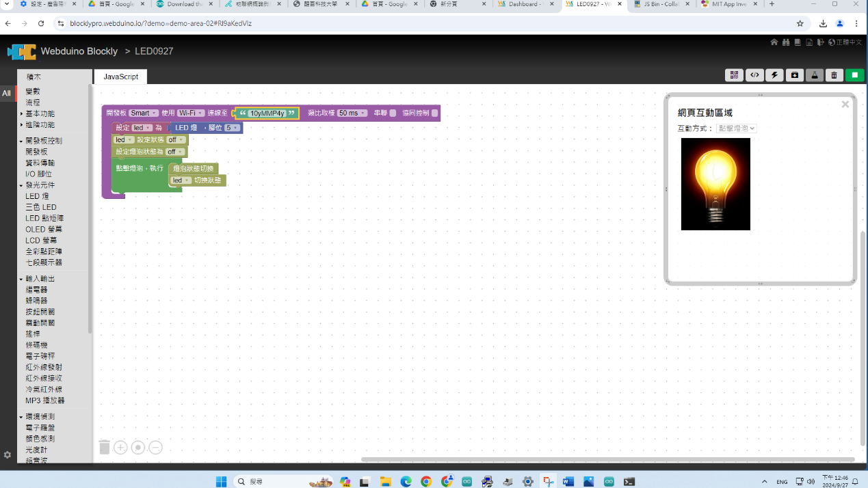Image resolution: width=868 pixels, height=488 pixels.
Task: Toggle the 串聯 checkbox on board block
Action: coord(393,113)
